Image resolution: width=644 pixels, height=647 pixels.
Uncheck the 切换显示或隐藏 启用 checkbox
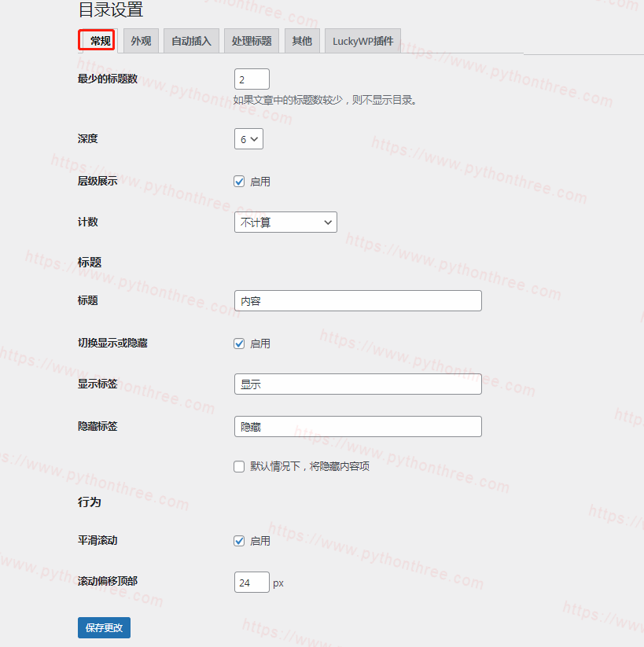click(240, 344)
